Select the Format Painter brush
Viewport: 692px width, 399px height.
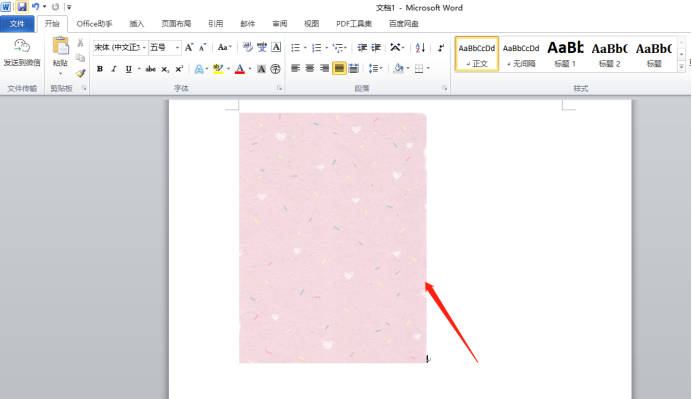click(80, 73)
